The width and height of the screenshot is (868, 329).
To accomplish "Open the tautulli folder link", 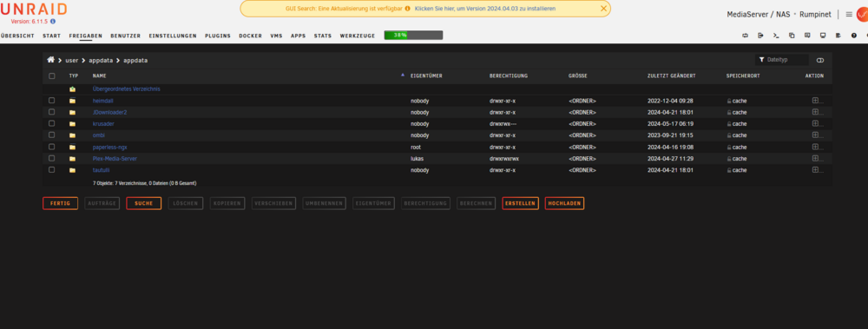I will (102, 170).
